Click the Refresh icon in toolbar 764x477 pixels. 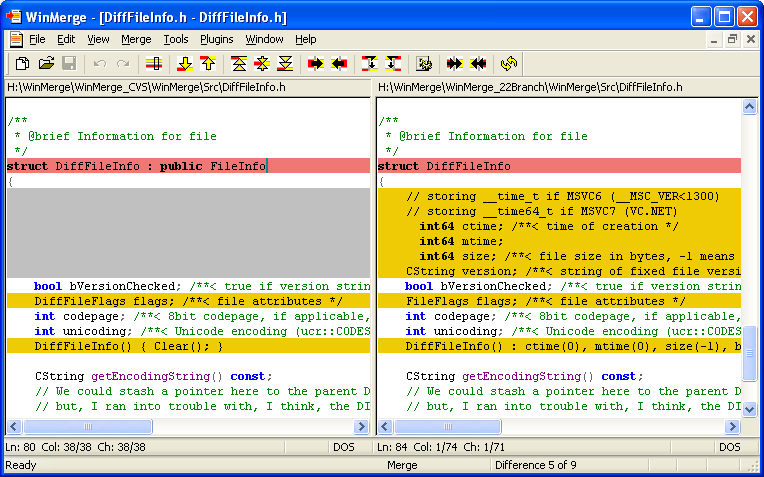pos(510,64)
